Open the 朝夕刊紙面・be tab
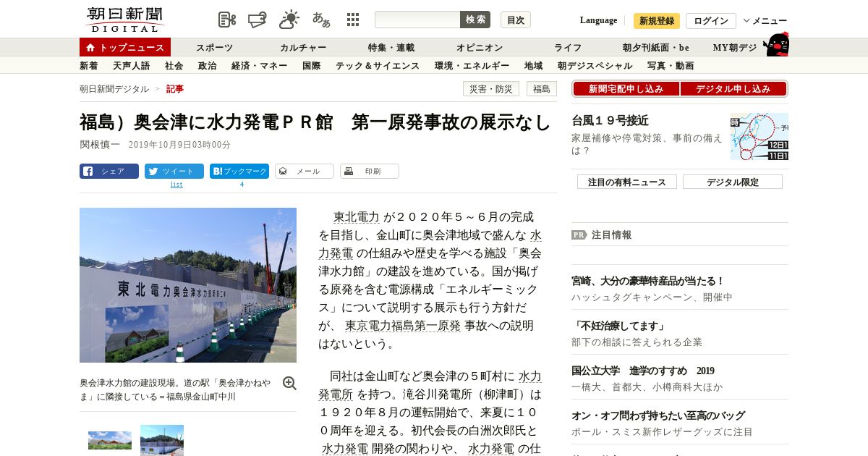Image resolution: width=868 pixels, height=456 pixels. coord(656,48)
